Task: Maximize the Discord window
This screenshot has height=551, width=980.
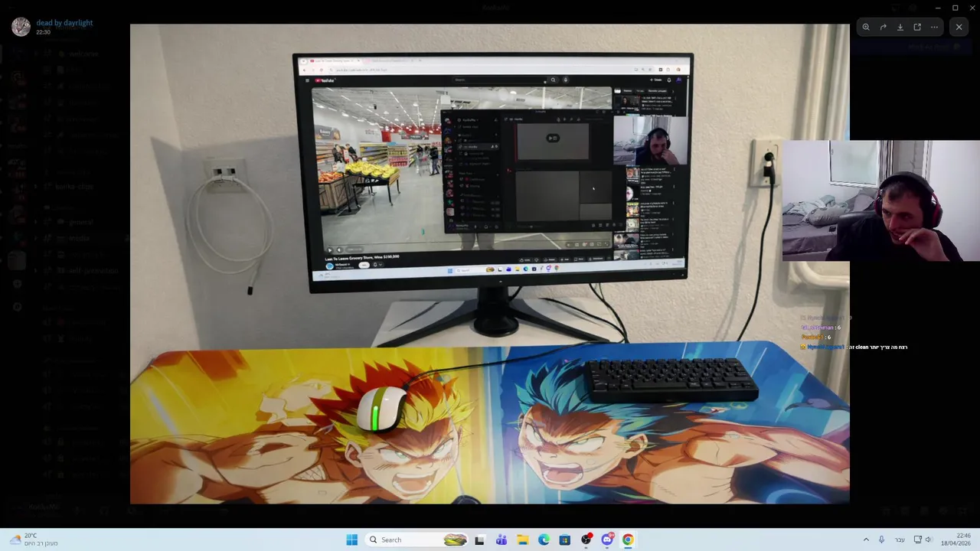Action: tap(955, 8)
